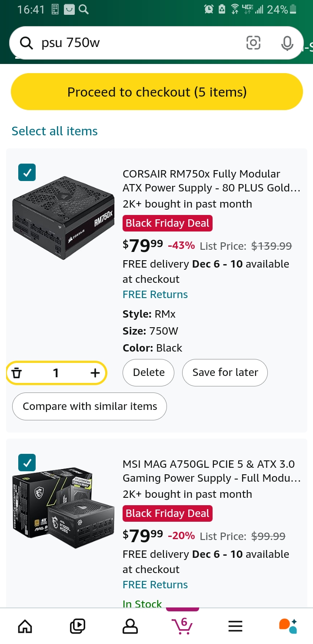The width and height of the screenshot is (313, 644).
Task: Click trash icon in quantity stepper
Action: (17, 373)
